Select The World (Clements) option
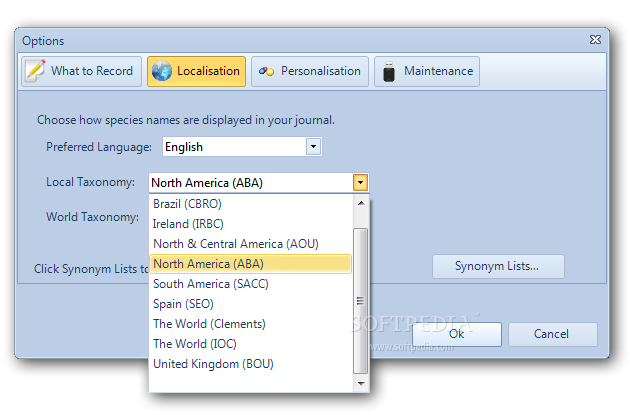This screenshot has height=415, width=630. 250,324
